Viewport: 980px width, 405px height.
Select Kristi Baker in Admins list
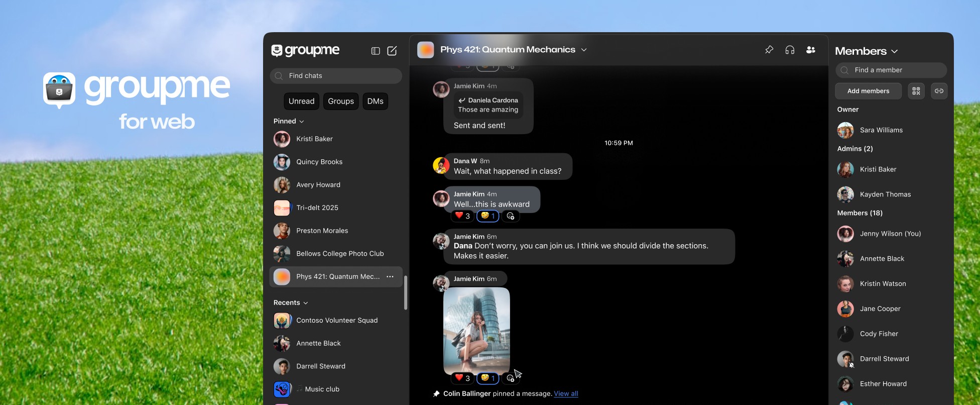click(891, 169)
